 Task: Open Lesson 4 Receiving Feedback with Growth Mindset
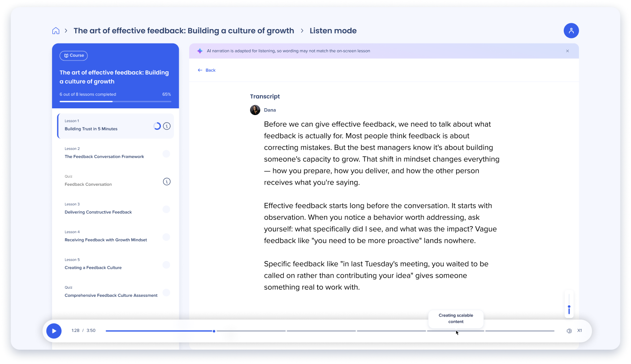pos(115,237)
